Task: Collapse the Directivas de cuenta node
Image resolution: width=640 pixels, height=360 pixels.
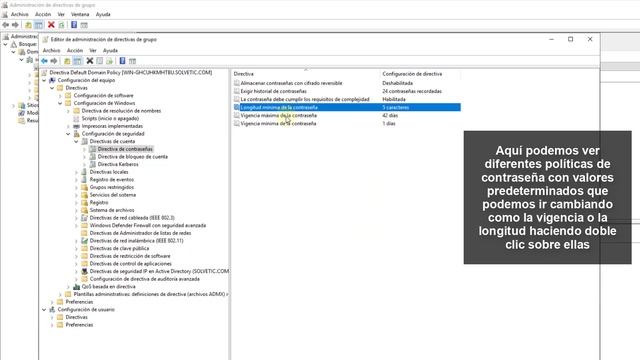Action: (76, 141)
